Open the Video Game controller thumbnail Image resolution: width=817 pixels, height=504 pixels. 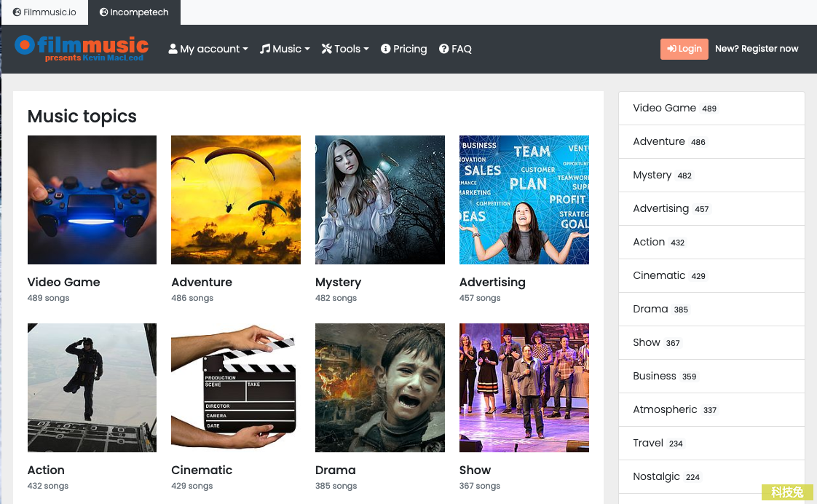(x=92, y=200)
